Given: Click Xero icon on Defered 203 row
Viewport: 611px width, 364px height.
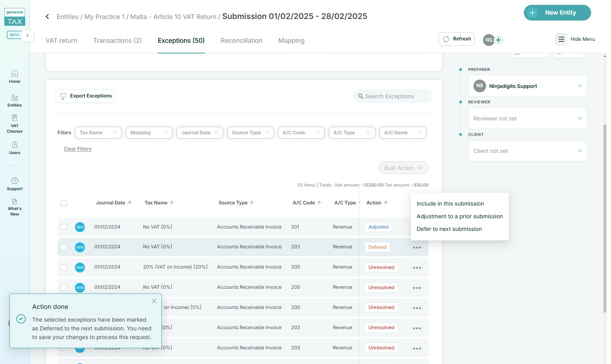Looking at the screenshot, I should click(x=80, y=247).
